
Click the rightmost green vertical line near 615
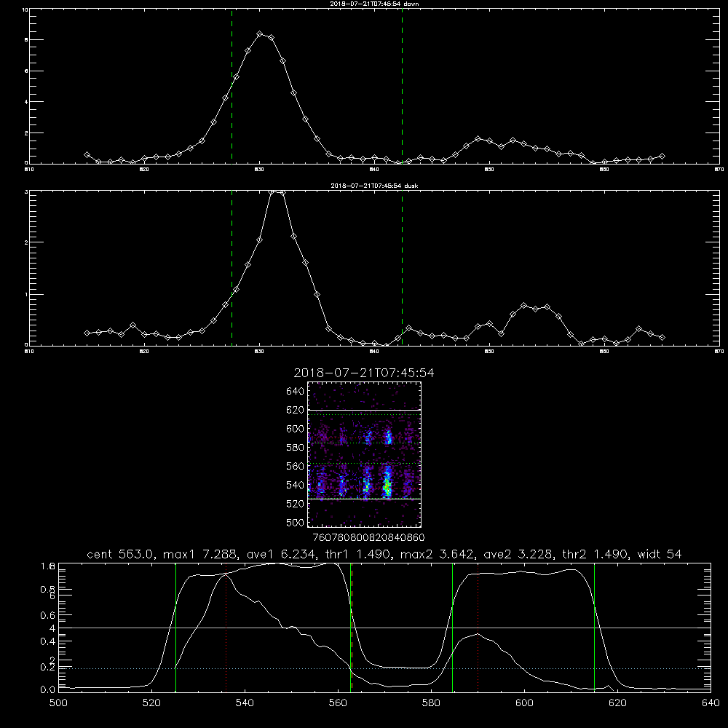tap(594, 627)
